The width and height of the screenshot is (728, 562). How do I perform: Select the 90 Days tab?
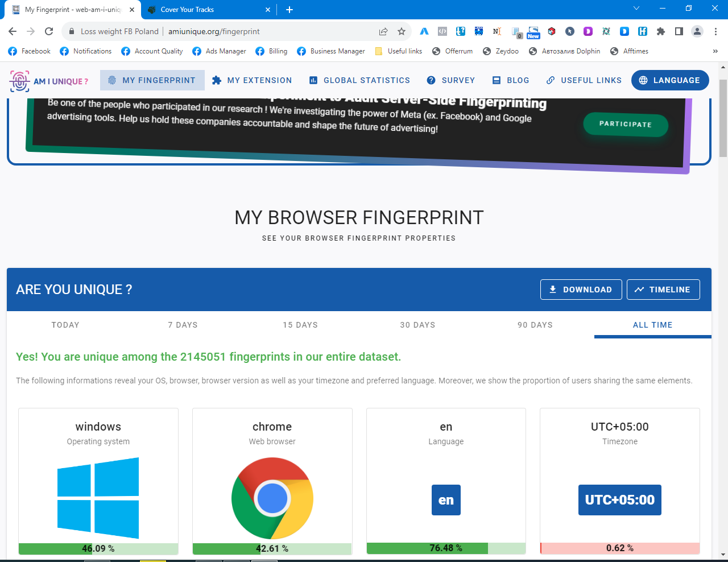click(x=535, y=325)
